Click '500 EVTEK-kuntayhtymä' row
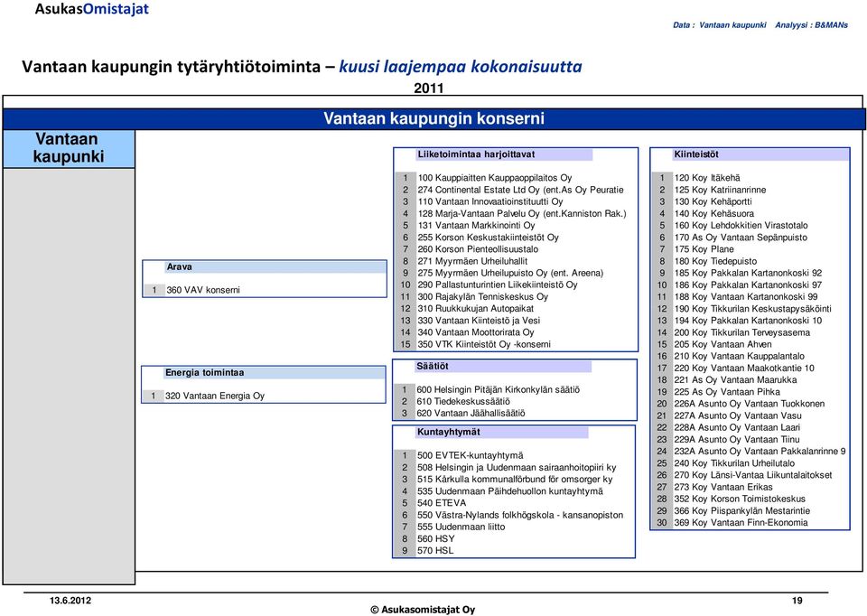Image resolution: width=867 pixels, height=616 pixels. pos(470,455)
